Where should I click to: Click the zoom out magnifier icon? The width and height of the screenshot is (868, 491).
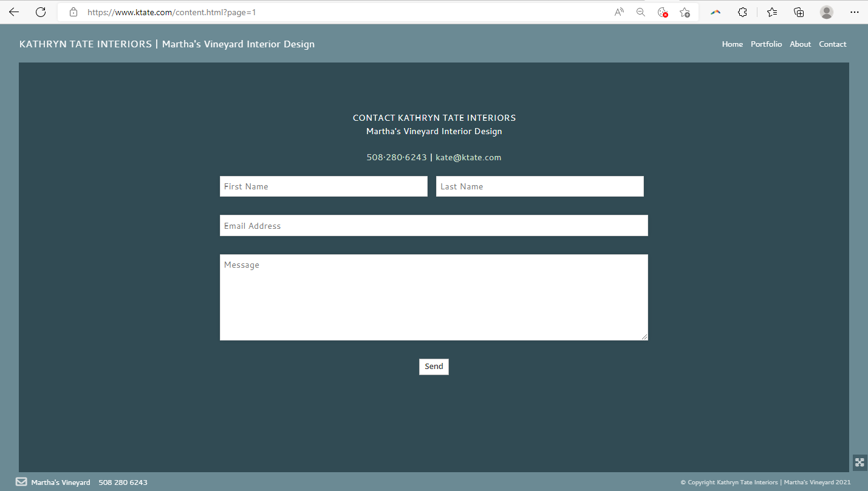(x=640, y=12)
